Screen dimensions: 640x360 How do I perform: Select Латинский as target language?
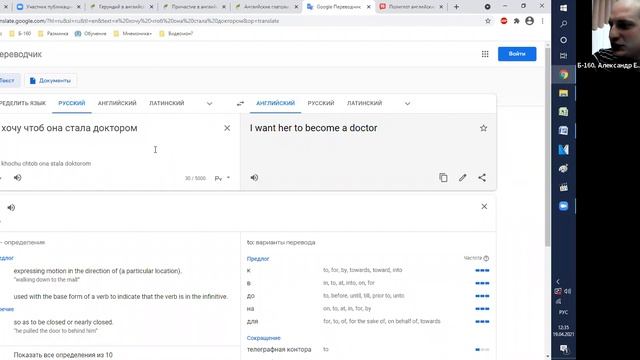point(364,103)
